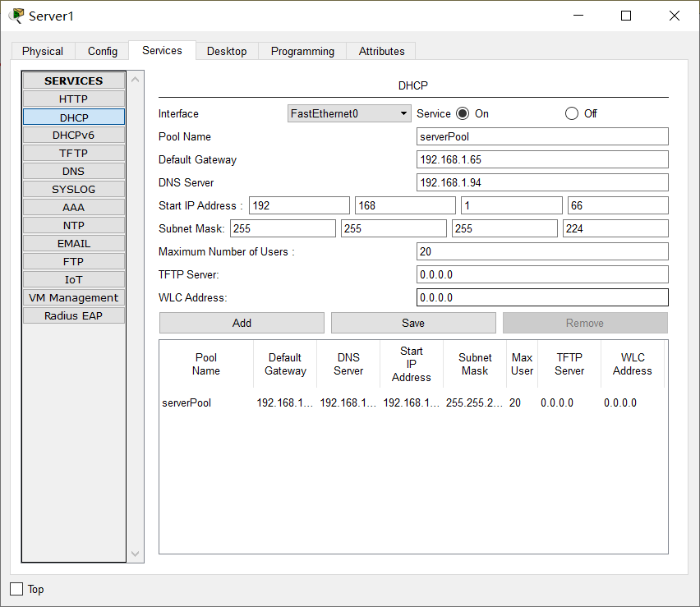Click the services list scroll-down arrow
Viewport: 700px width, 607px height.
136,554
